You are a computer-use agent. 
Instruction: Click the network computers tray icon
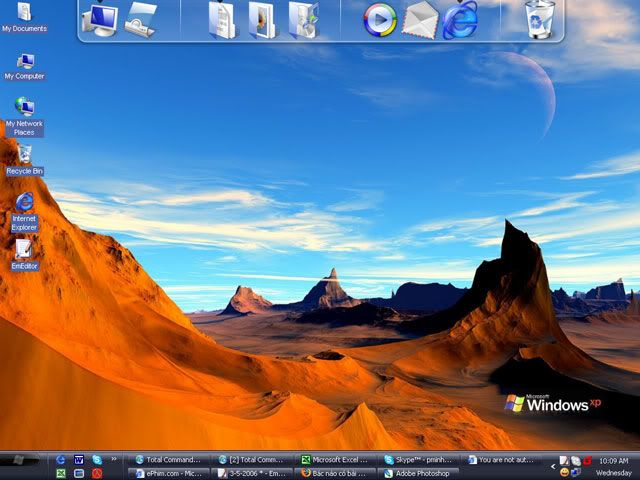click(x=576, y=473)
